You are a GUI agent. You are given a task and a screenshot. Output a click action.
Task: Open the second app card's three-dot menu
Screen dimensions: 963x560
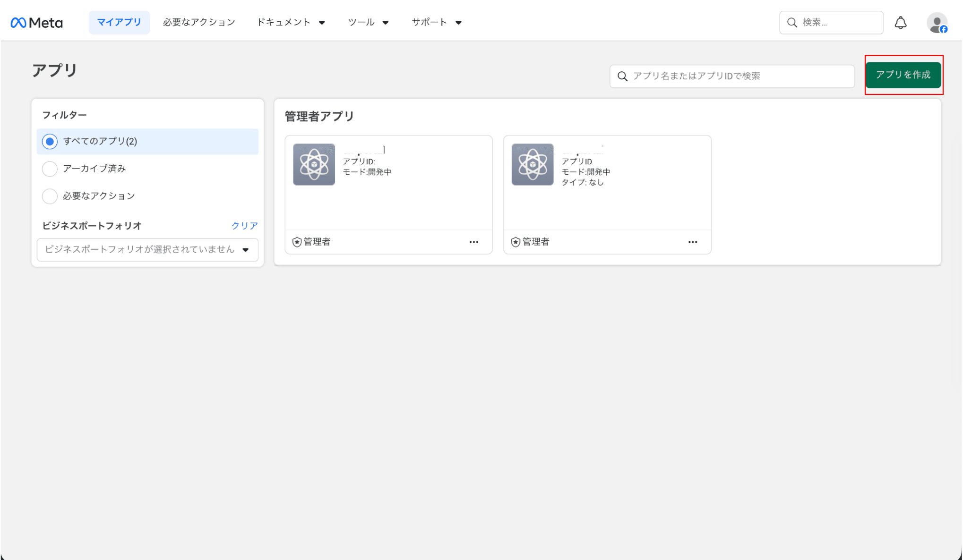coord(693,242)
